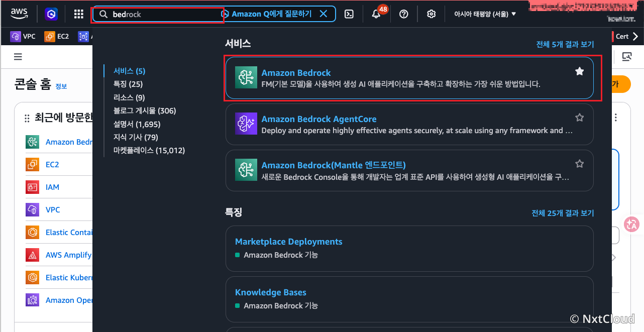Image resolution: width=644 pixels, height=332 pixels.
Task: Click the Bedrock Mantle endpoint icon
Action: coord(246,170)
